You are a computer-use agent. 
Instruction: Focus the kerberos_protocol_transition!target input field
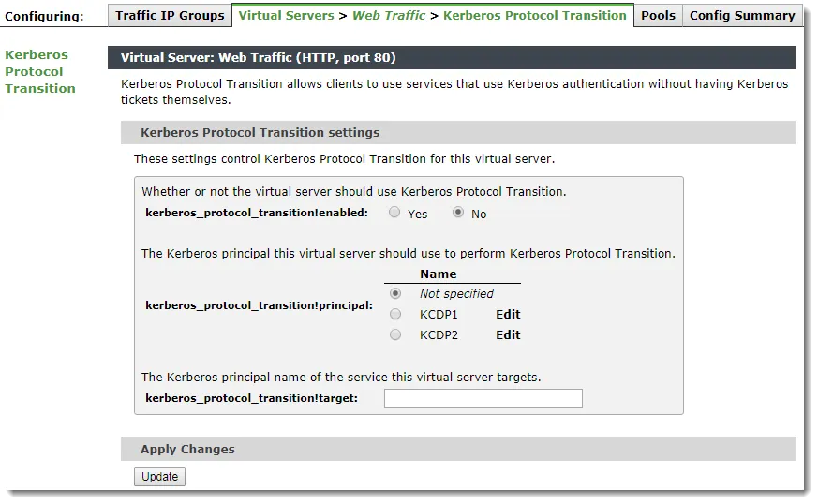[483, 398]
